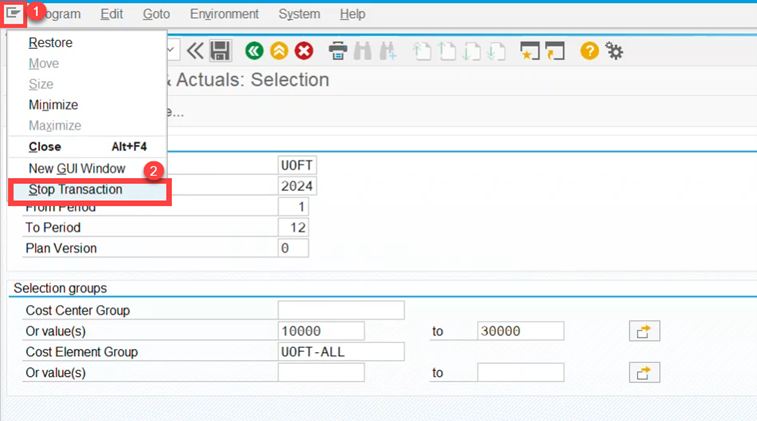Click the From Period field showing 1
757x421 pixels.
coord(293,207)
